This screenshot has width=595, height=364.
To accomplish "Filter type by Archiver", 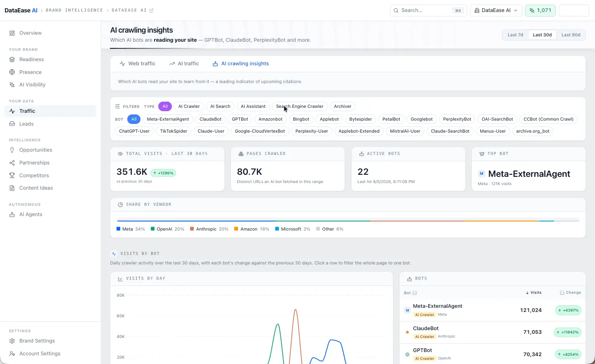I will click(343, 107).
